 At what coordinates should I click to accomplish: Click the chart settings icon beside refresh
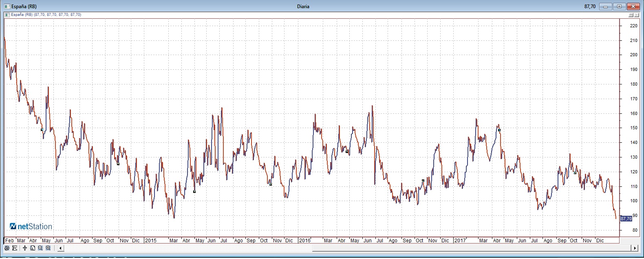15,248
